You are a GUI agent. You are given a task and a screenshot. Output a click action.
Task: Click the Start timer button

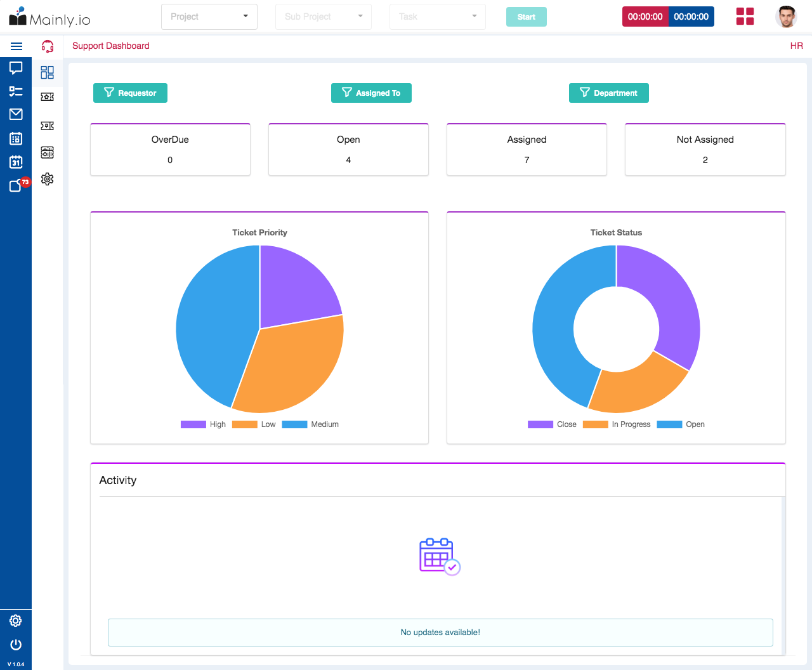[527, 16]
